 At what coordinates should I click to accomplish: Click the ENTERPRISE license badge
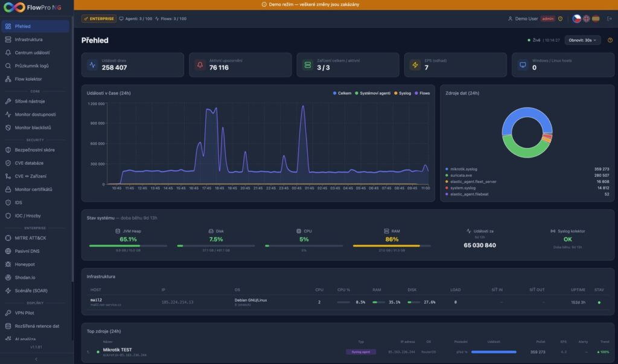click(98, 19)
